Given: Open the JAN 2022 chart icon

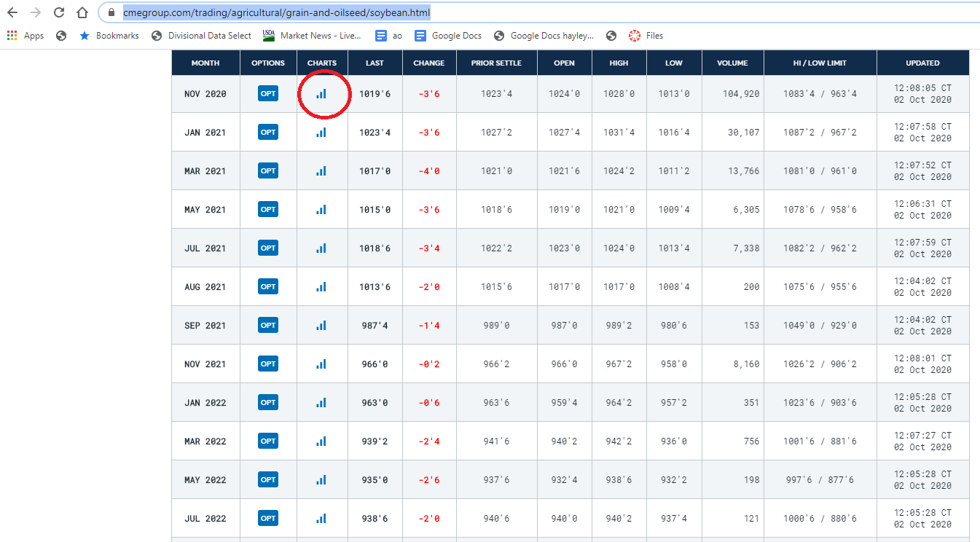Looking at the screenshot, I should pyautogui.click(x=321, y=403).
